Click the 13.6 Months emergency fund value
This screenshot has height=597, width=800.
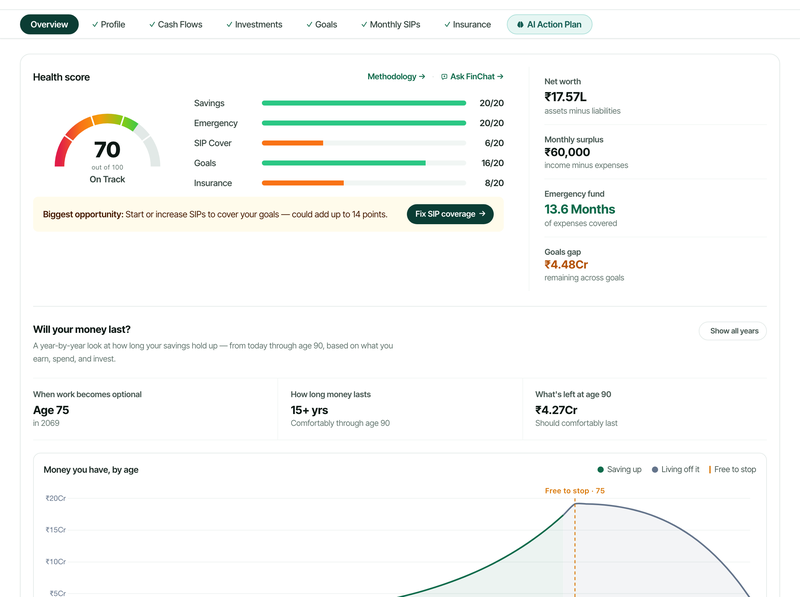[x=580, y=209]
